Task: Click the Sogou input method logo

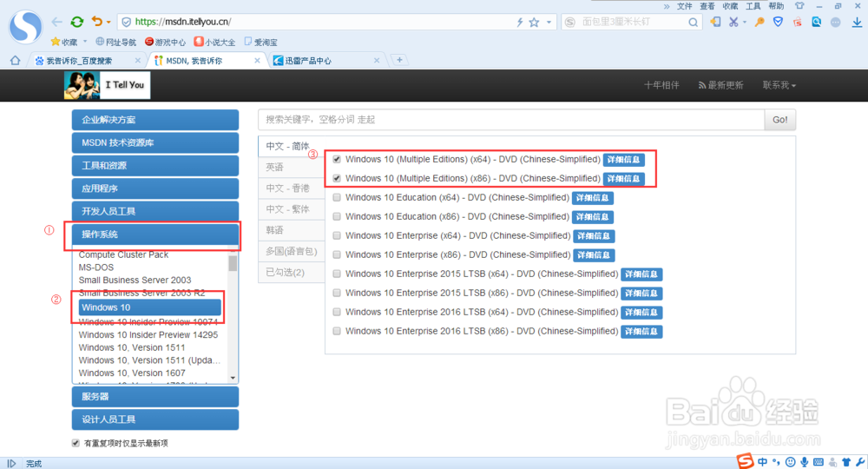Action: pyautogui.click(x=745, y=461)
